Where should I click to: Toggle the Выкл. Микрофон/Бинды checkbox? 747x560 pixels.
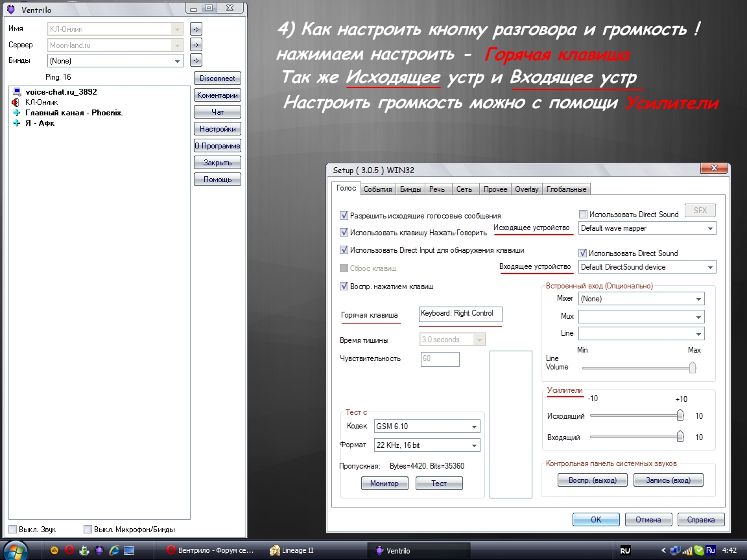click(x=88, y=529)
